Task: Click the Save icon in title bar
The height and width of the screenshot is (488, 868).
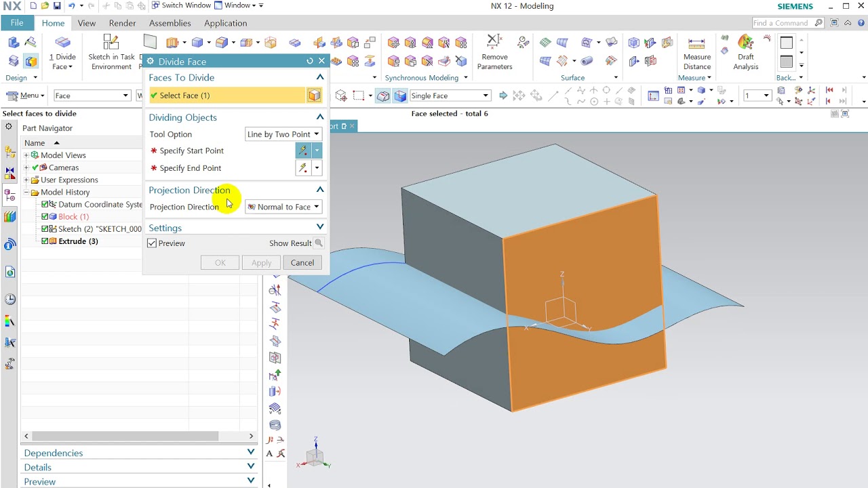Action: pyautogui.click(x=57, y=6)
